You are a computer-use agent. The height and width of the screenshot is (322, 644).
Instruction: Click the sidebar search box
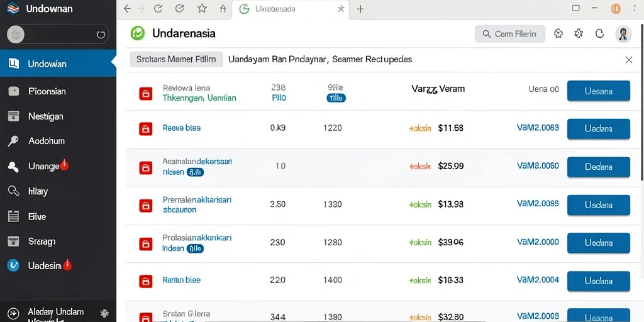(x=58, y=35)
